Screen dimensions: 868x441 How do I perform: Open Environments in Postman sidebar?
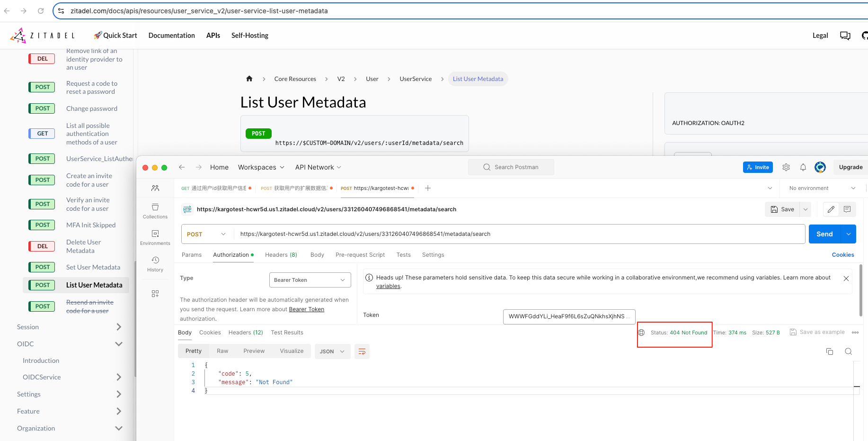155,238
